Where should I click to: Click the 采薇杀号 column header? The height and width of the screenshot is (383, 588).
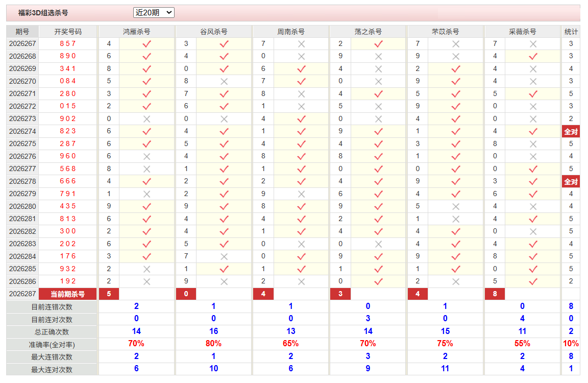click(522, 32)
